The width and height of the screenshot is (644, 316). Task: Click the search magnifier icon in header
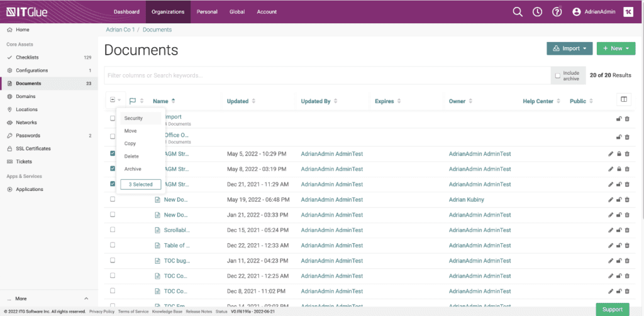click(x=518, y=11)
